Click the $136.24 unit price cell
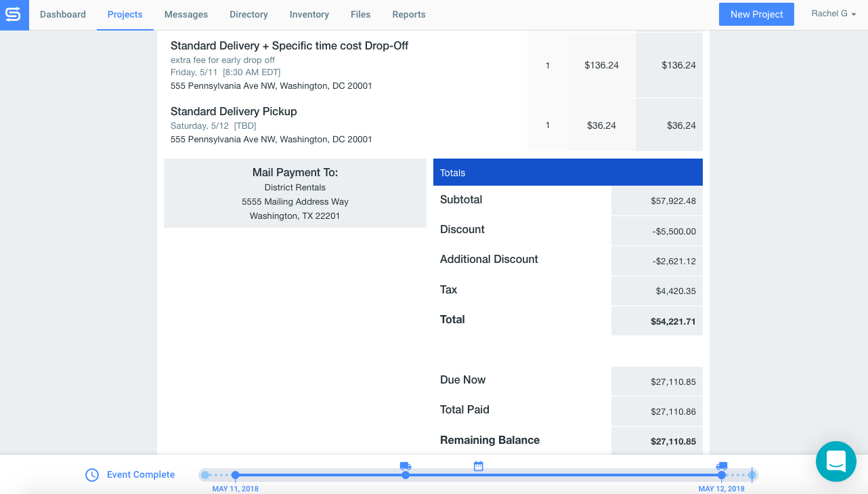Screen dimensions: 868x494 pos(602,65)
